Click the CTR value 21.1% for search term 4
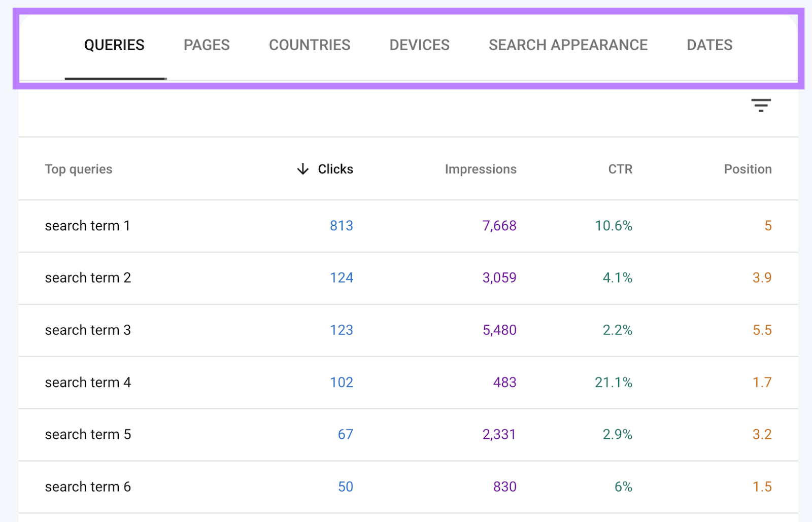This screenshot has width=812, height=522. pos(613,382)
